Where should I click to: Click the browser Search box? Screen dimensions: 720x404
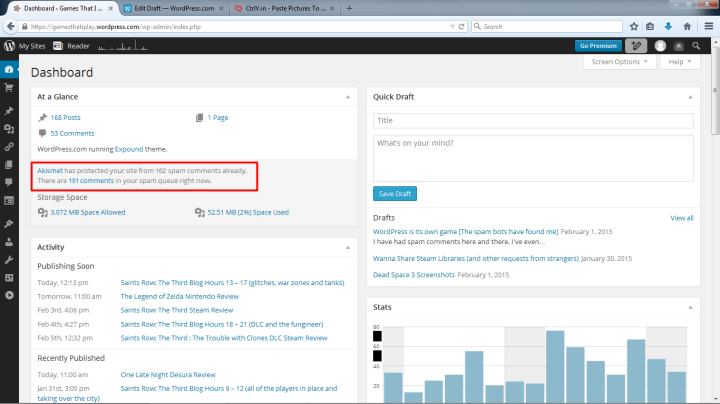click(x=547, y=27)
